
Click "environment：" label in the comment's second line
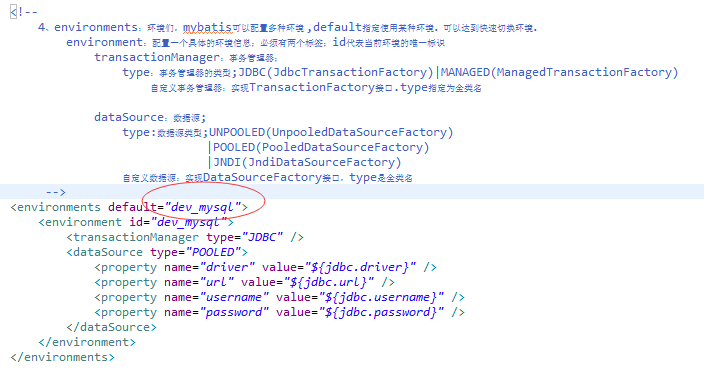tap(106, 42)
